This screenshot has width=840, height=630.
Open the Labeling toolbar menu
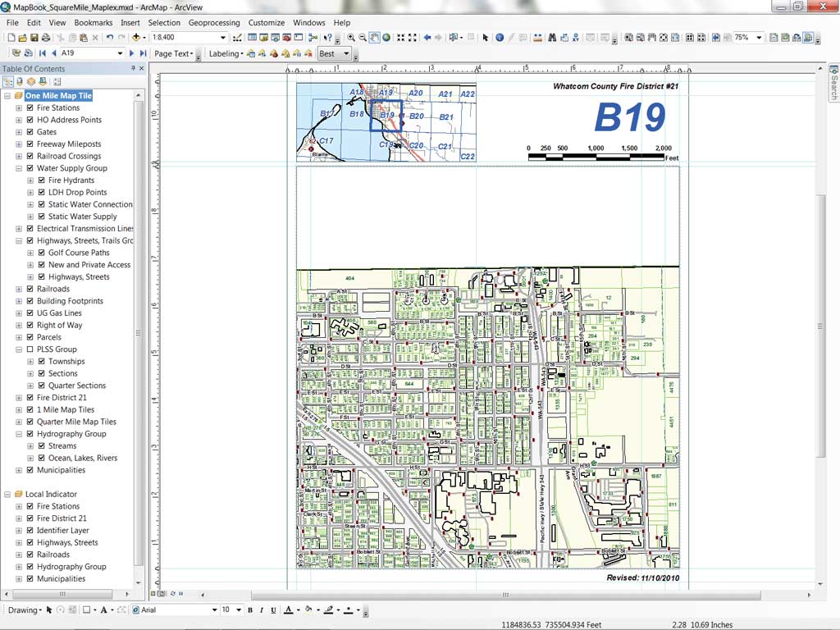pyautogui.click(x=226, y=53)
